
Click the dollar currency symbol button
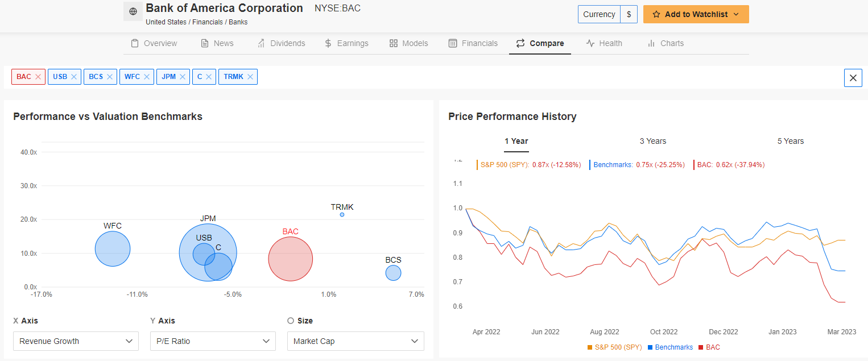[629, 14]
